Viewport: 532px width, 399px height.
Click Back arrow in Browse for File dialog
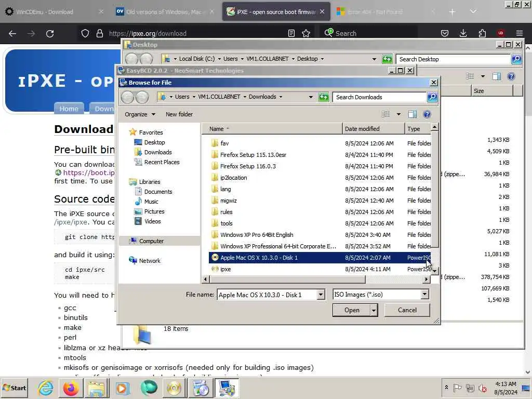click(128, 97)
